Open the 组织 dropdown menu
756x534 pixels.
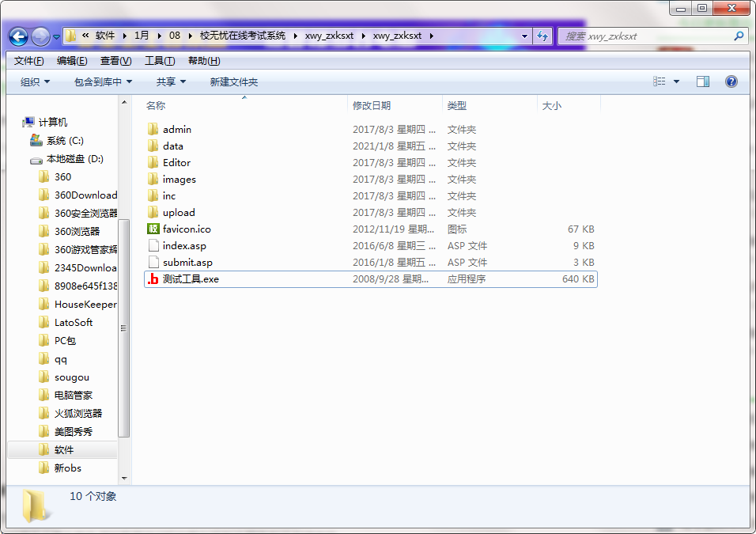(x=35, y=82)
